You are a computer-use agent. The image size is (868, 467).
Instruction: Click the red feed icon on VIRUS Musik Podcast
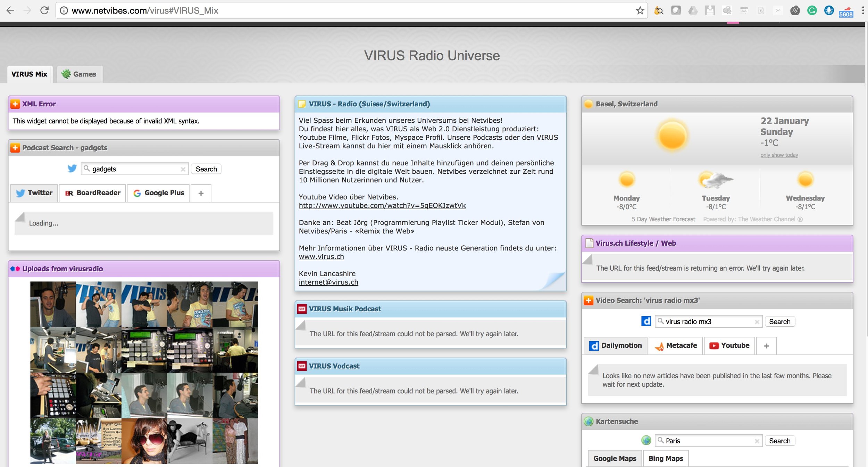point(302,309)
